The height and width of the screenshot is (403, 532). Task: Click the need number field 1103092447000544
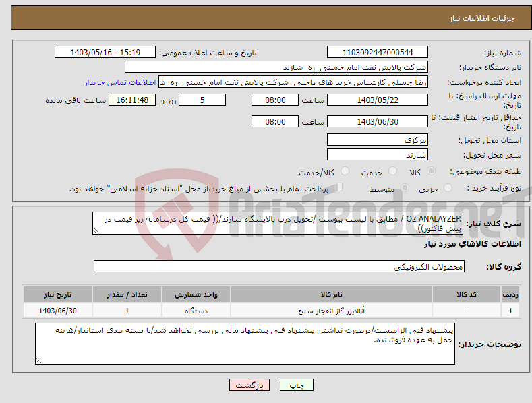(x=378, y=53)
